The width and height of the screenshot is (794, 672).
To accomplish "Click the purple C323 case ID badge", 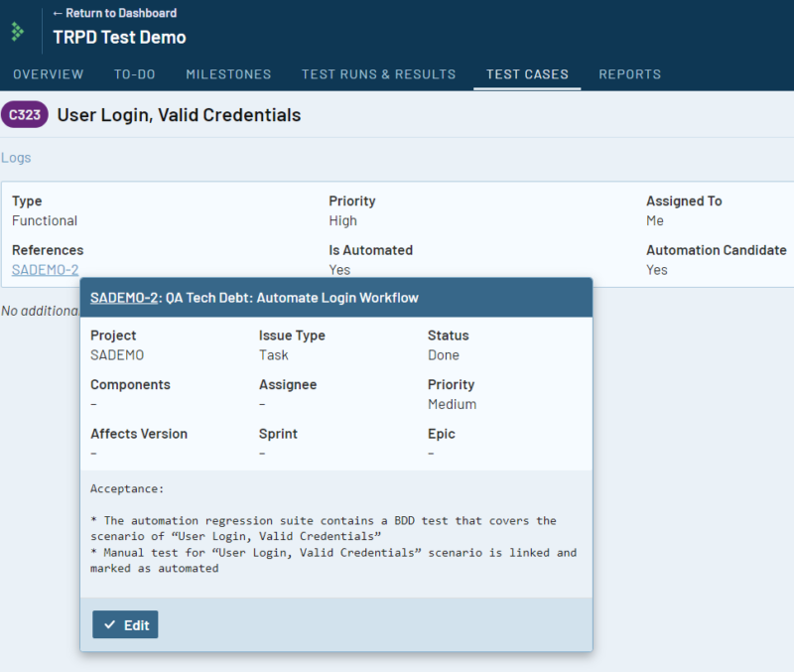I will tap(25, 115).
